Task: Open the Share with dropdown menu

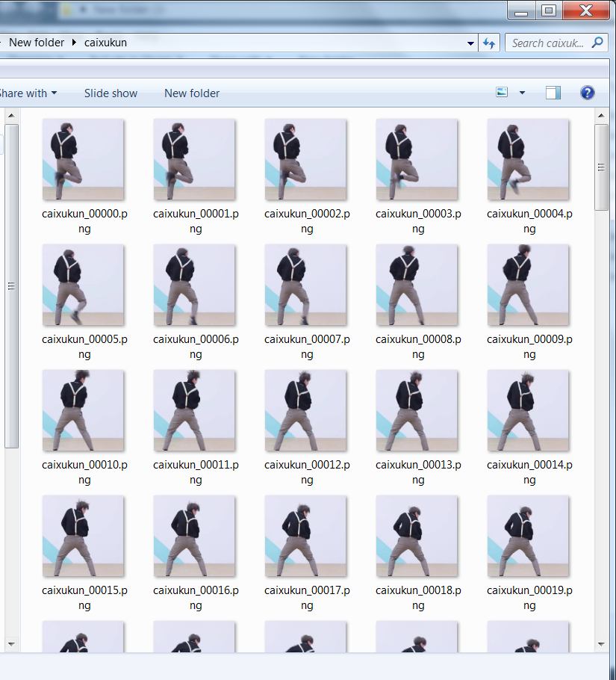Action: (x=28, y=93)
